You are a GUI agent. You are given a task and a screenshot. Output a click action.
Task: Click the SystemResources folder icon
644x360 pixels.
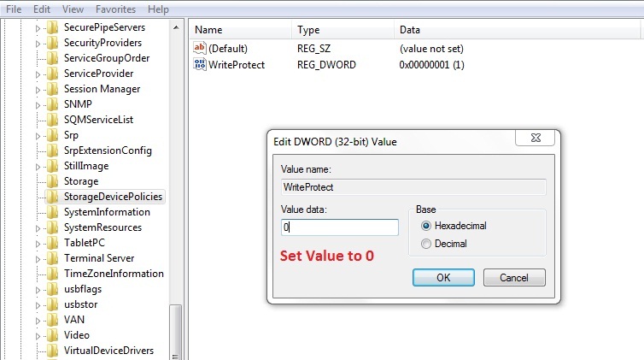click(53, 227)
